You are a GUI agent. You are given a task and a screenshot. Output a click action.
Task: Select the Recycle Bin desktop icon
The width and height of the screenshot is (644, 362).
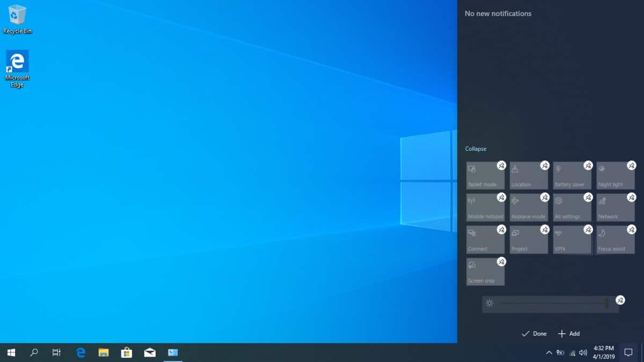click(17, 19)
